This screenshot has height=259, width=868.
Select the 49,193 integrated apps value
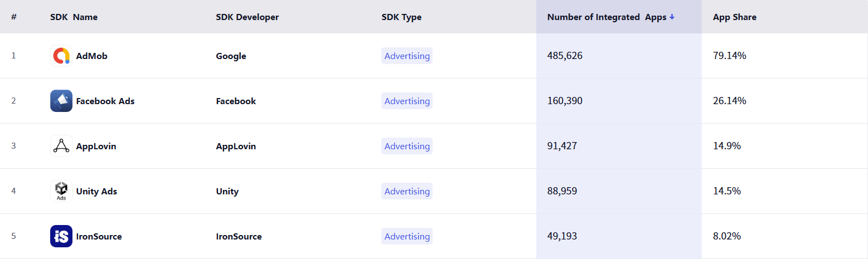point(562,236)
